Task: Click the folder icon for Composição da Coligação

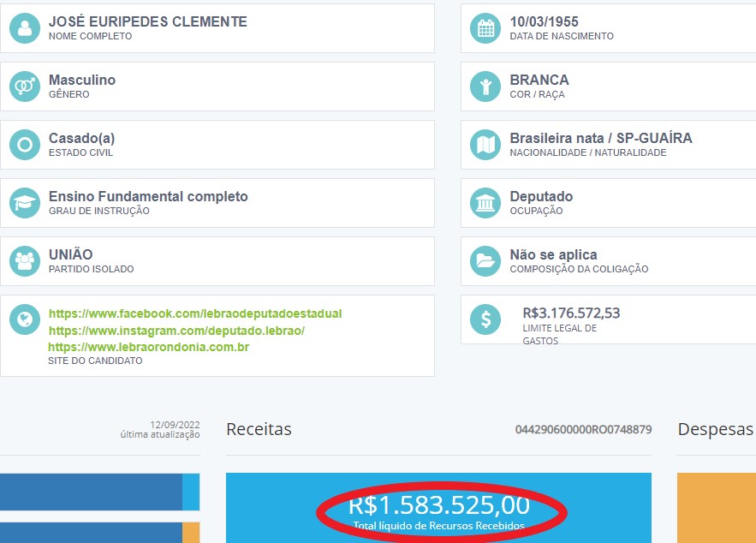Action: pyautogui.click(x=485, y=261)
